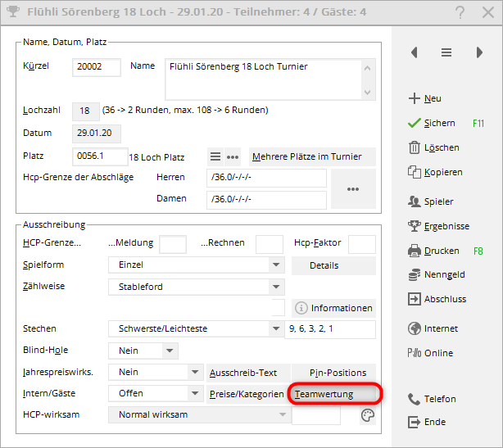This screenshot has width=503, height=448.
Task: Toggle checkbox left of Informationen
Action: [279, 308]
